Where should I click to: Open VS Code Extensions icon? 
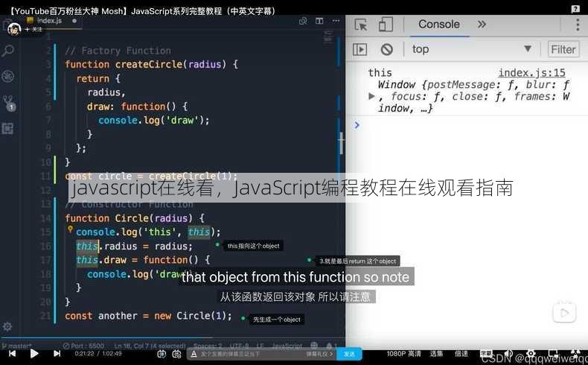(8, 129)
